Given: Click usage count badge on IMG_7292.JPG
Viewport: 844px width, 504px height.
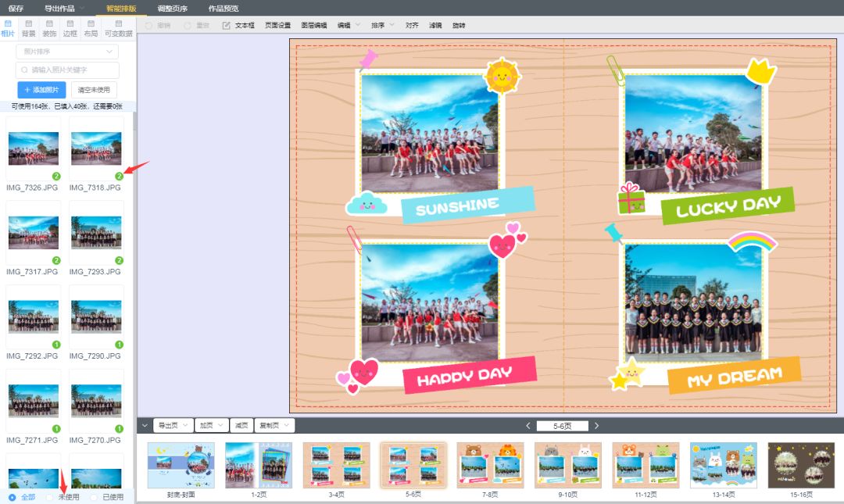Looking at the screenshot, I should click(x=56, y=345).
